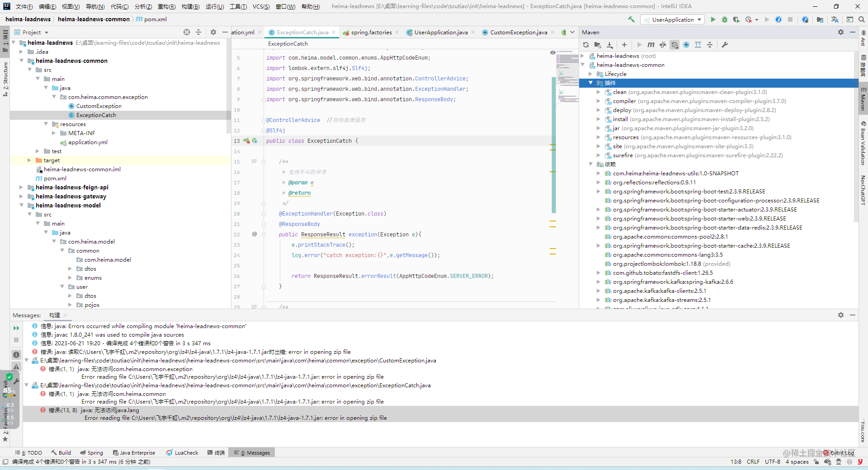
Task: Click the Run Anything icon beside search
Action: 850,19
